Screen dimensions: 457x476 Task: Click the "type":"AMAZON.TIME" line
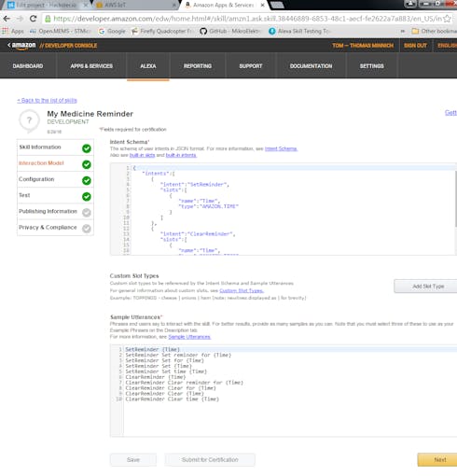208,206
